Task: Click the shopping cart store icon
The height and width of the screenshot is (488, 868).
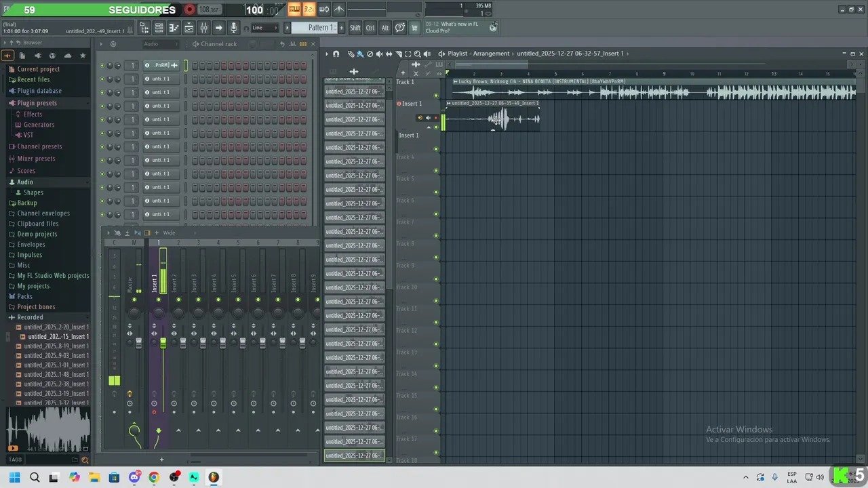Action: [x=414, y=28]
